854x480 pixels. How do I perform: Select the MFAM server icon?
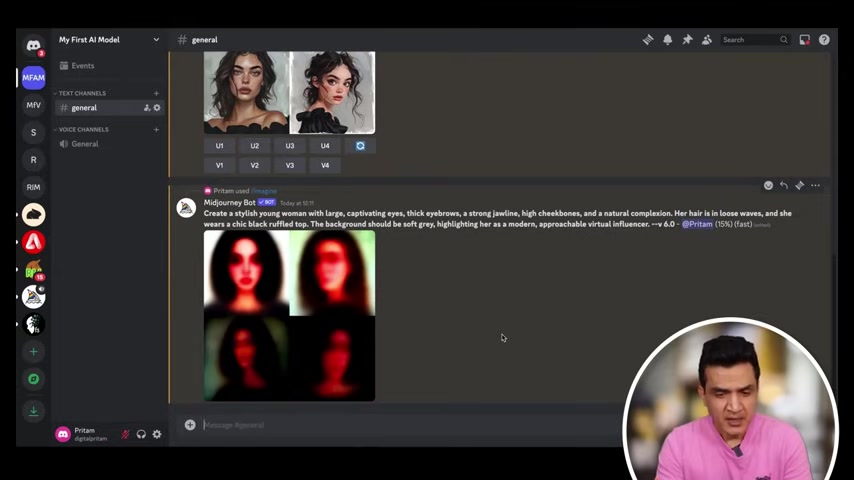[x=33, y=78]
